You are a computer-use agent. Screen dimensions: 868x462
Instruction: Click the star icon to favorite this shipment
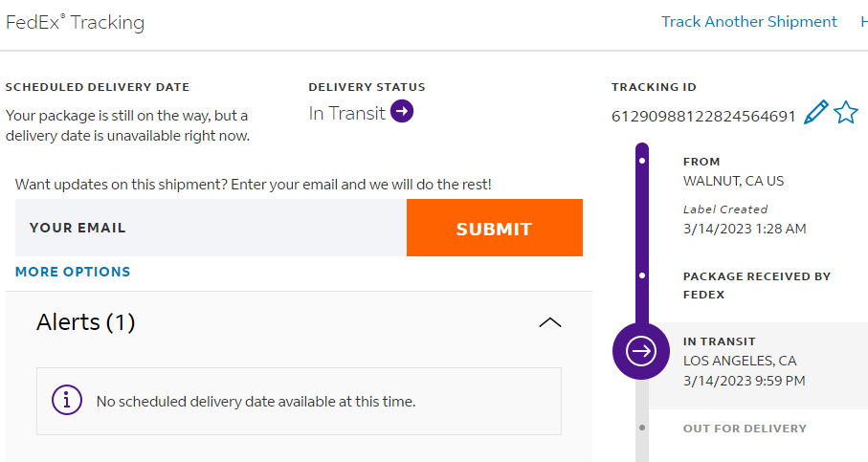pos(846,114)
